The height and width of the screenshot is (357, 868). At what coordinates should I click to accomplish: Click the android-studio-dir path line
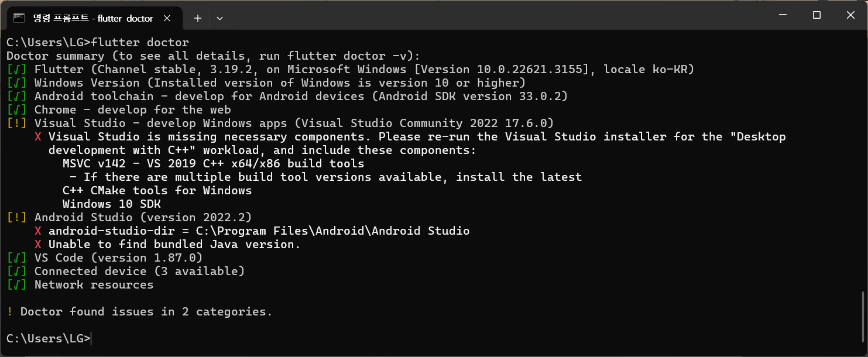[252, 231]
